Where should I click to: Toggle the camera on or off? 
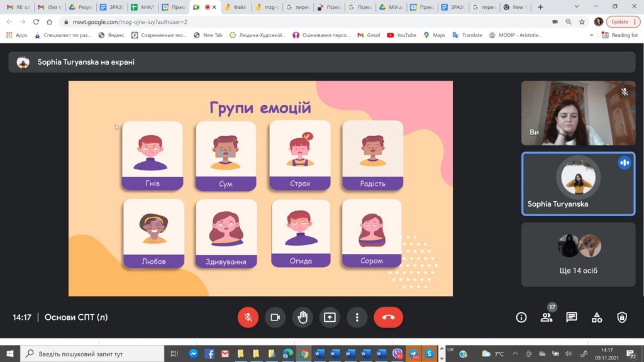[x=275, y=317]
